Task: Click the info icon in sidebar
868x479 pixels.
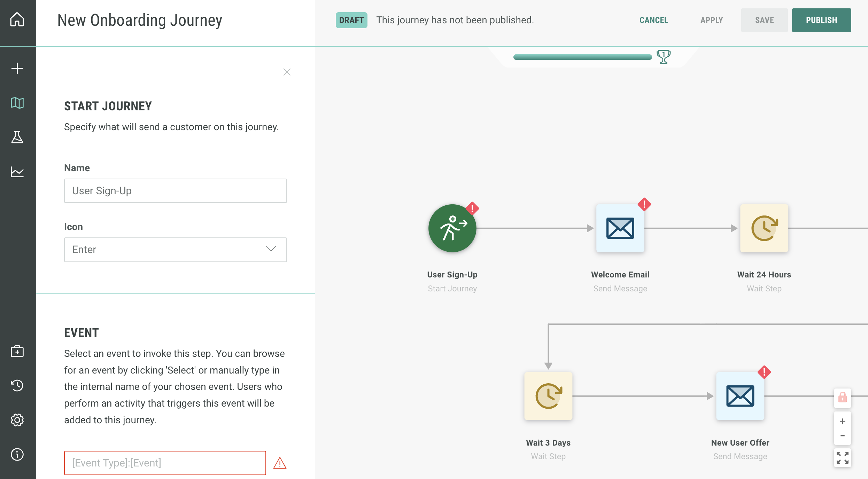Action: click(17, 454)
